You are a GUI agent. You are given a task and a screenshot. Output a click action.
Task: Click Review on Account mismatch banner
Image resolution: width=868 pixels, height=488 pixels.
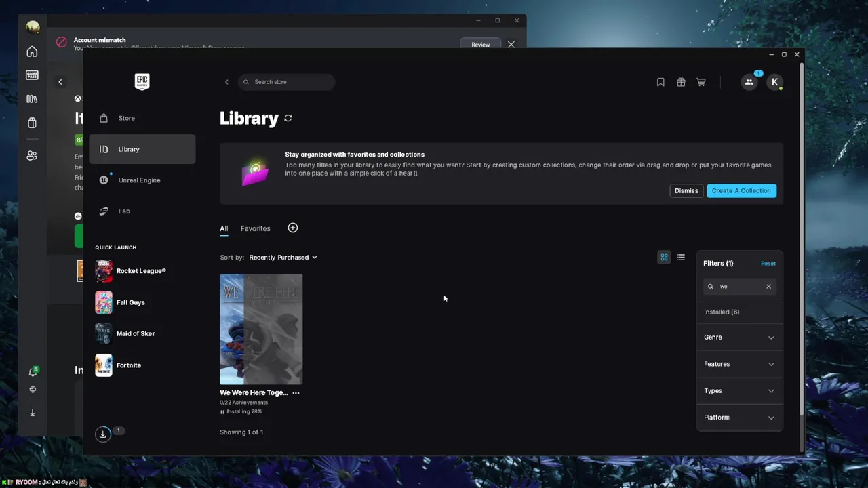click(481, 45)
